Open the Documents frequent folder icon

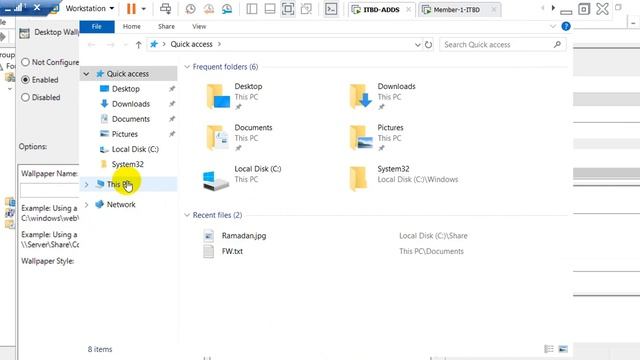click(x=218, y=138)
